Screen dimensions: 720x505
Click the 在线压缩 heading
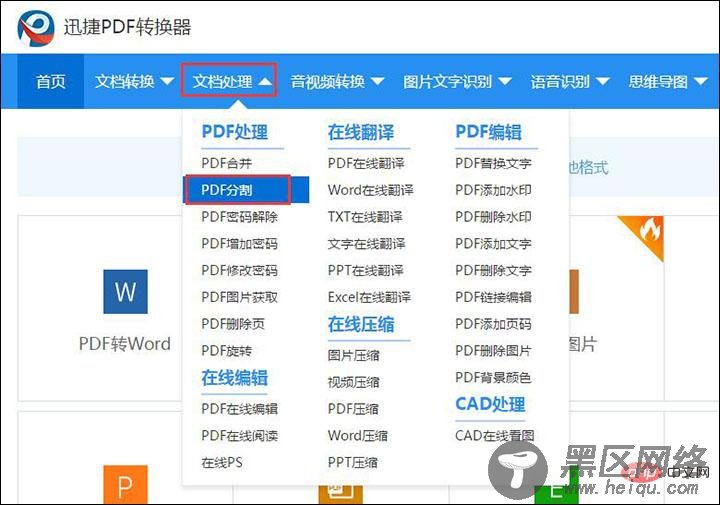[361, 324]
